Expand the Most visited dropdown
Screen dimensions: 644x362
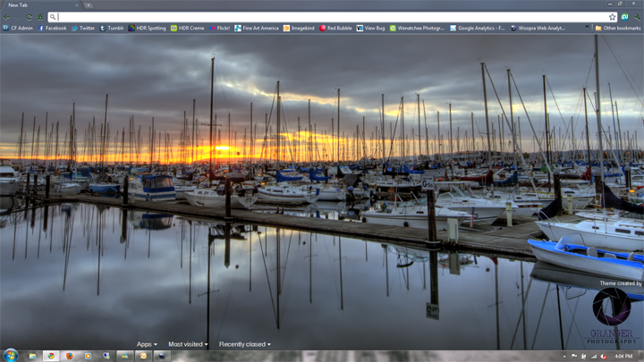coord(188,344)
